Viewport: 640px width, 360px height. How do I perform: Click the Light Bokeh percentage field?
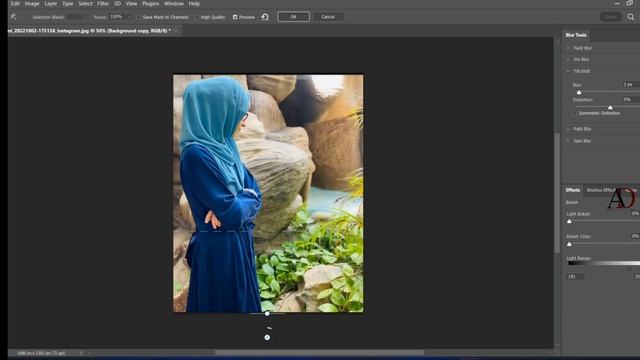(x=635, y=213)
